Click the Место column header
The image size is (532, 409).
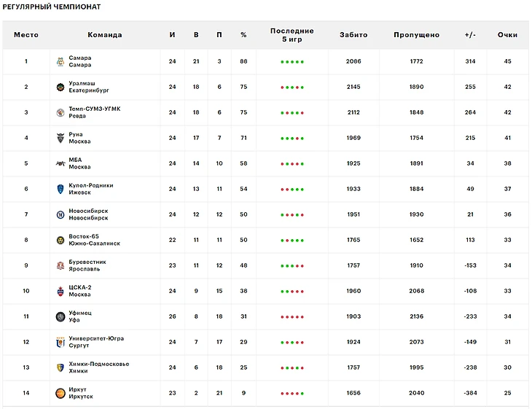click(26, 35)
